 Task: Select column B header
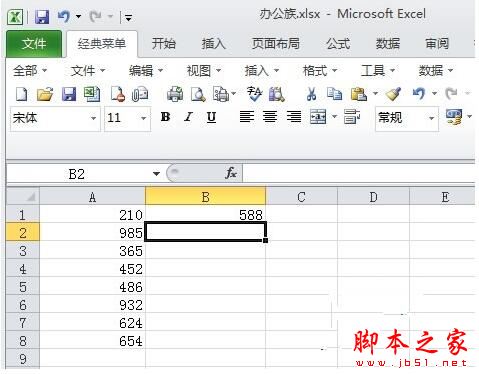point(205,197)
